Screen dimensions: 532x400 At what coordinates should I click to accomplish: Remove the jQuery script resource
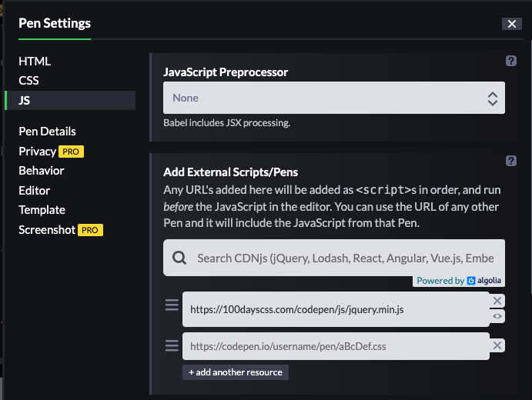pyautogui.click(x=498, y=301)
